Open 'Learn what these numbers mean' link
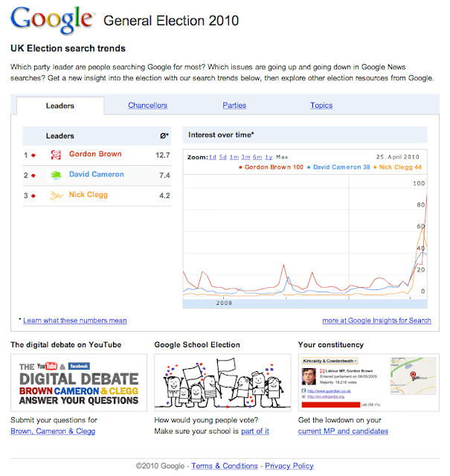The height and width of the screenshot is (476, 450). click(x=74, y=321)
